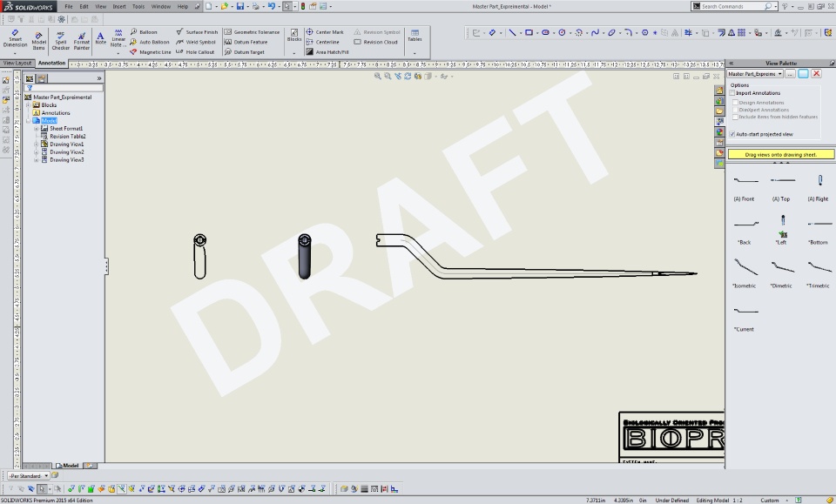
Task: Uncheck Auto-start projected view
Action: click(x=733, y=134)
